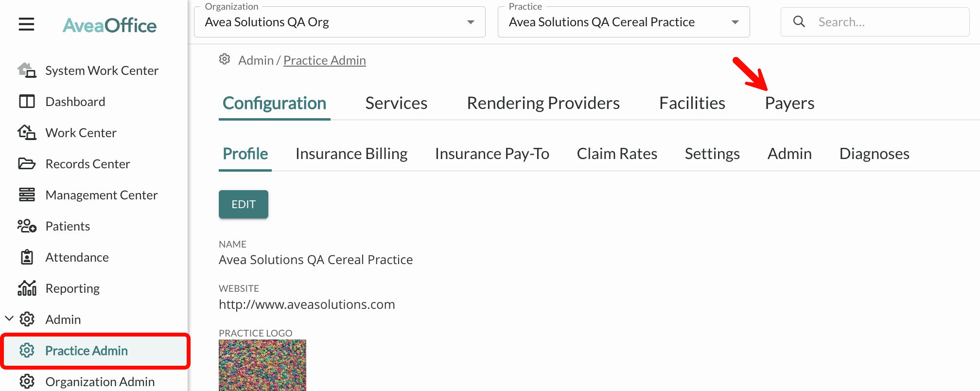Select the Rendering Providers tab
The height and width of the screenshot is (391, 980).
pos(543,103)
